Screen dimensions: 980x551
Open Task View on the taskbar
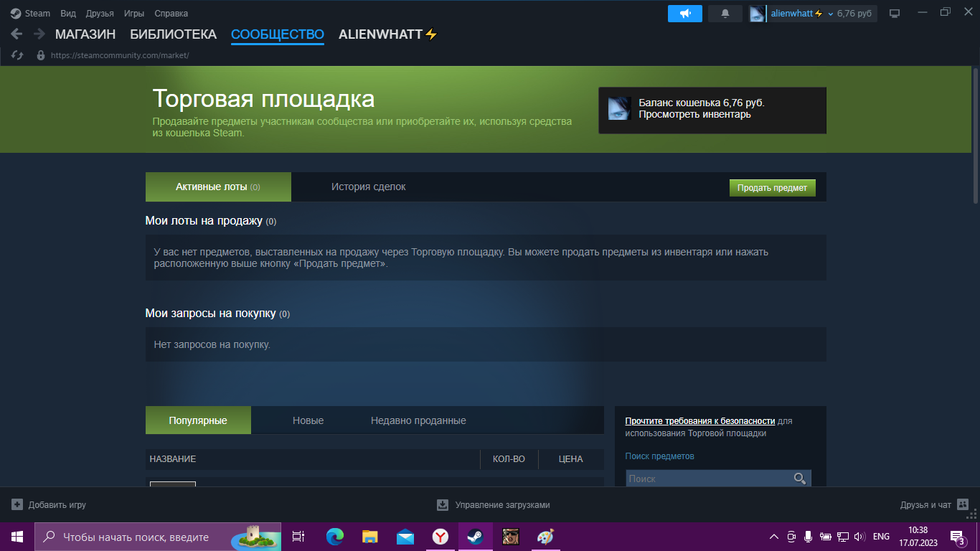[298, 537]
